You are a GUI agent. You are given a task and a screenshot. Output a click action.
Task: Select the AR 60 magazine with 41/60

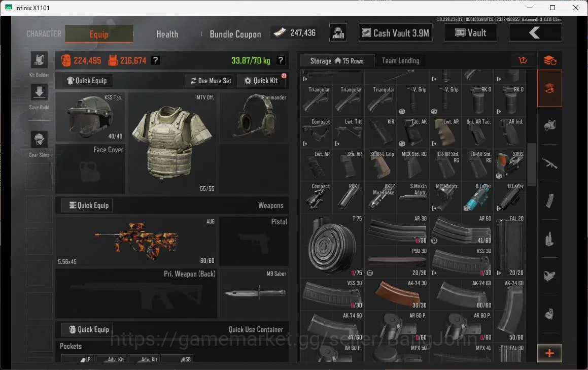(x=462, y=229)
